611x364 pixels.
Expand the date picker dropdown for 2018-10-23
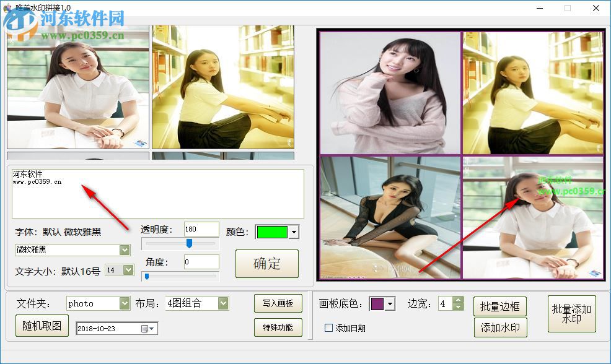coord(151,328)
